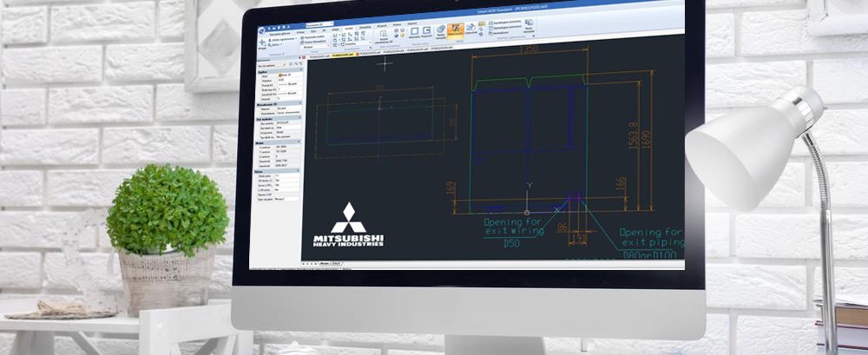Open the dialog launcher arrow at ribbon right end

pyautogui.click(x=534, y=36)
